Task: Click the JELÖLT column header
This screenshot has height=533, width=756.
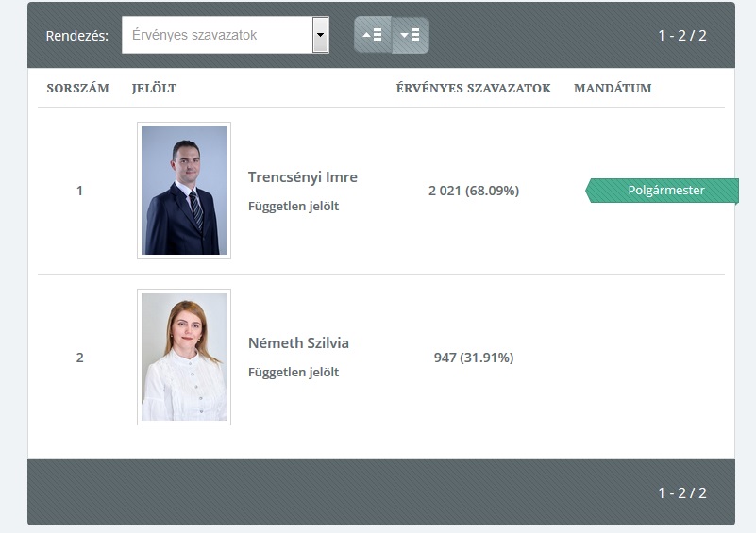Action: click(154, 88)
